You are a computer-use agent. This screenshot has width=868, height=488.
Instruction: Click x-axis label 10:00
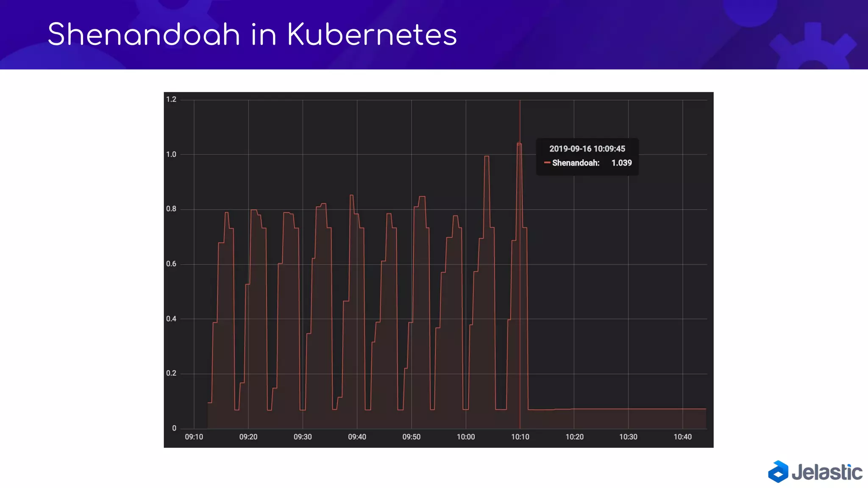click(466, 437)
